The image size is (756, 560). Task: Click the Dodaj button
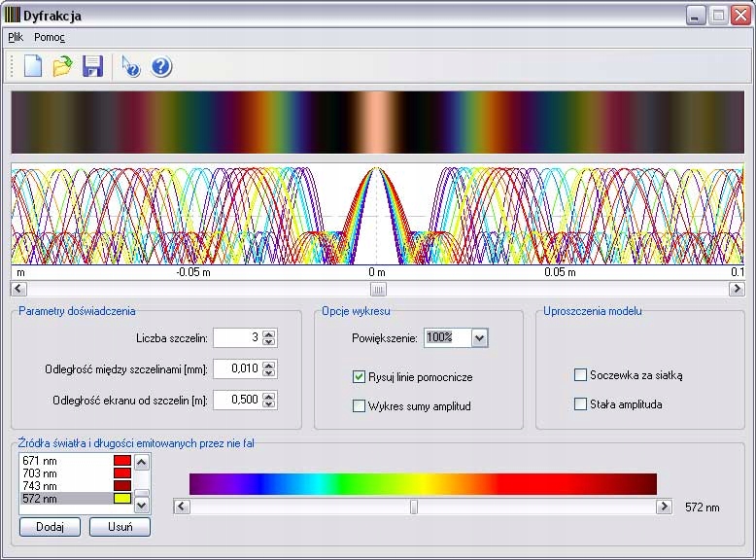point(50,527)
